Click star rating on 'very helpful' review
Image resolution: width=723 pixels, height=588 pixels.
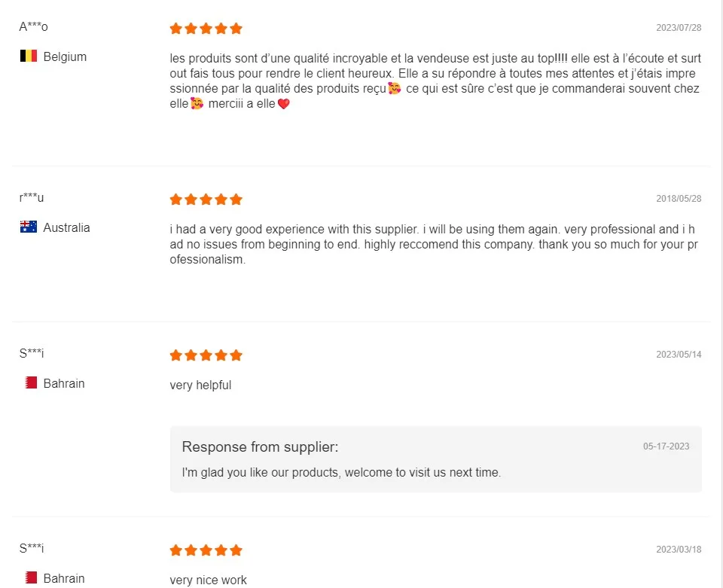pos(206,355)
